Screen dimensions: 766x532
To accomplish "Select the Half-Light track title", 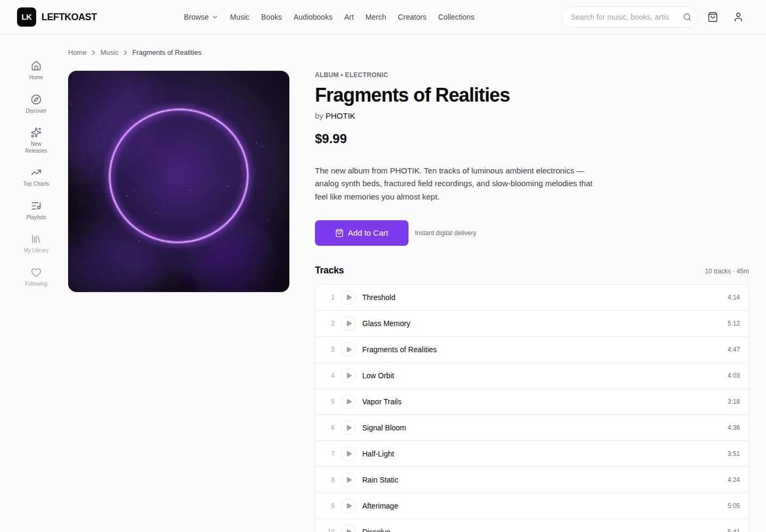I will 378,454.
